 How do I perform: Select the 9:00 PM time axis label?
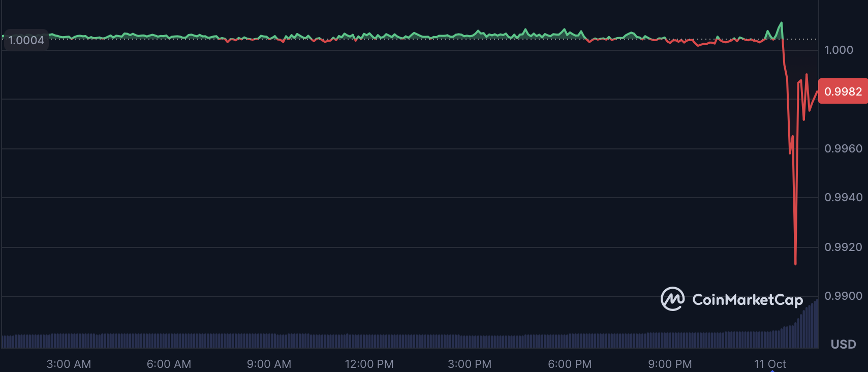[x=670, y=364]
